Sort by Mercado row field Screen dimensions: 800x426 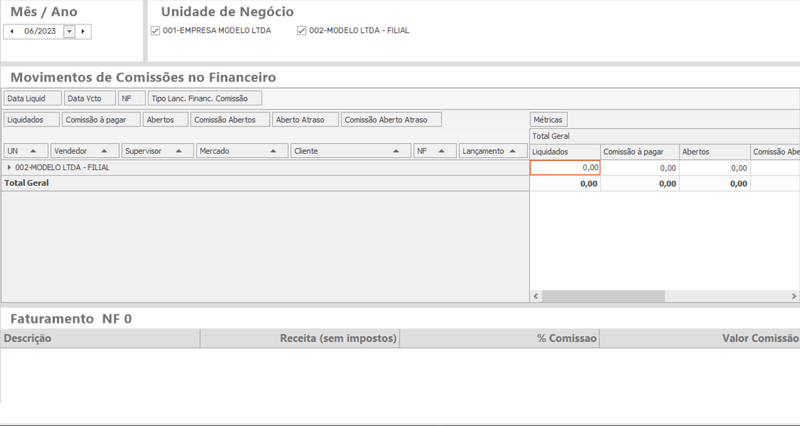click(x=242, y=151)
